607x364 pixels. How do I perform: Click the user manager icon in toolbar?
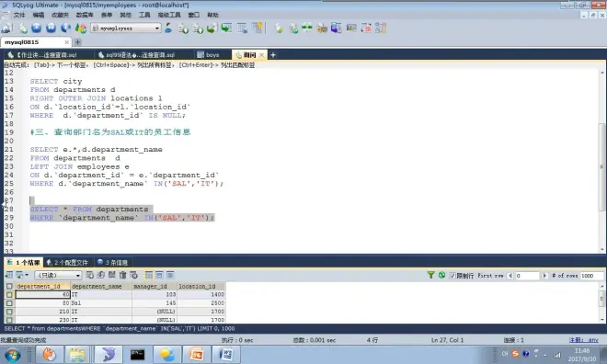tap(168, 28)
